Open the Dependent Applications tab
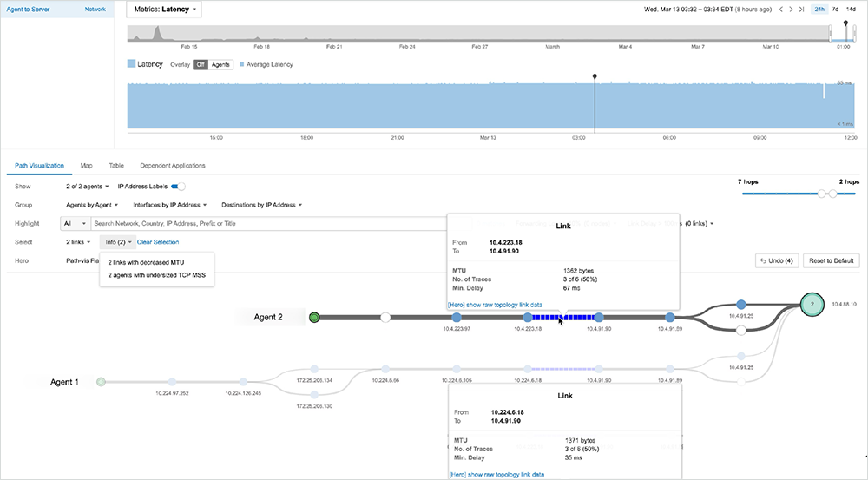The height and width of the screenshot is (480, 868). tap(172, 165)
